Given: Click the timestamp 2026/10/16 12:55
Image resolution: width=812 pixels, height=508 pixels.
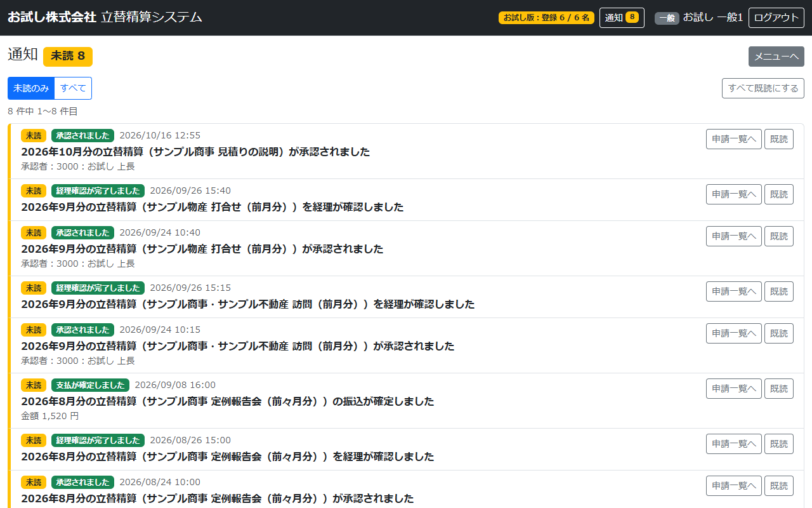Looking at the screenshot, I should (160, 135).
